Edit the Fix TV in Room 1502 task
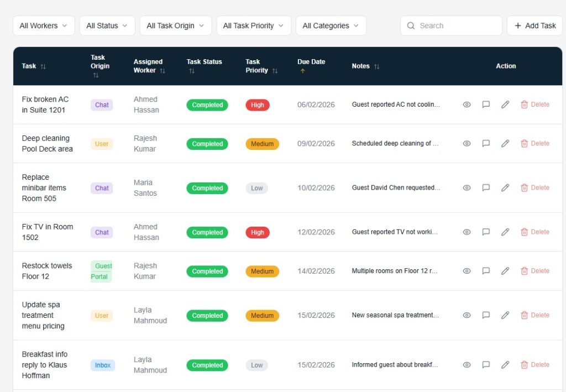 (x=505, y=232)
